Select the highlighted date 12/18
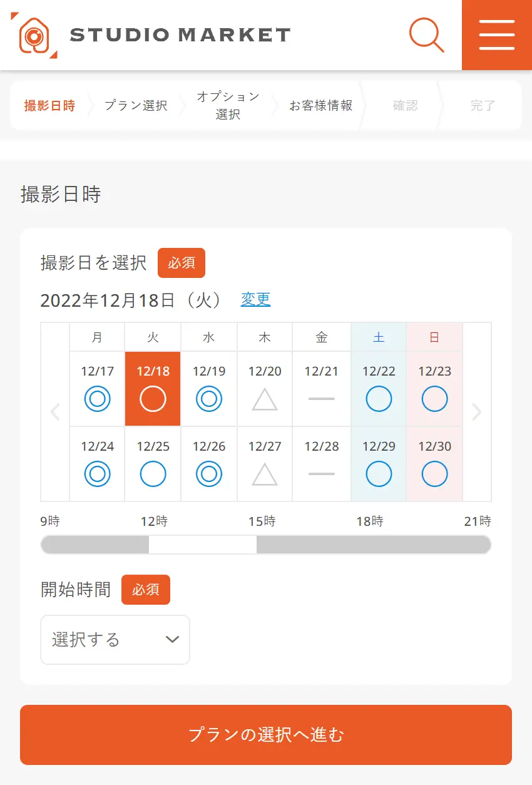Image resolution: width=532 pixels, height=785 pixels. (x=153, y=389)
